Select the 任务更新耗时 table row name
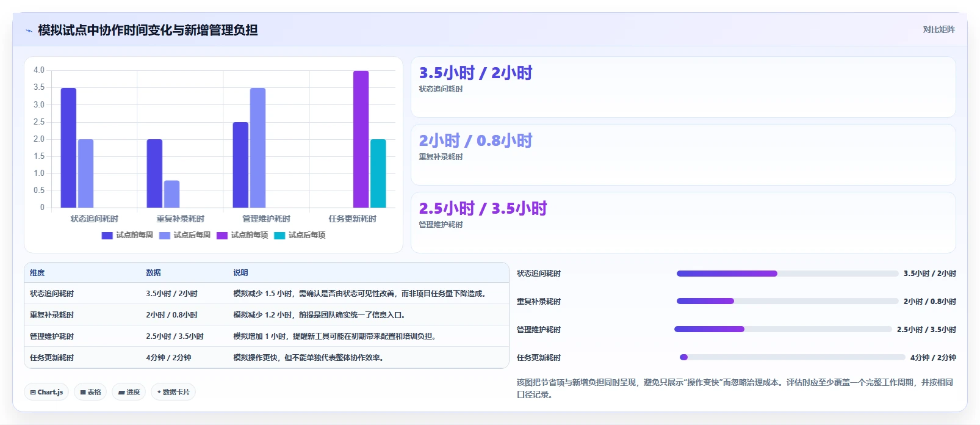The width and height of the screenshot is (980, 425). click(x=52, y=358)
